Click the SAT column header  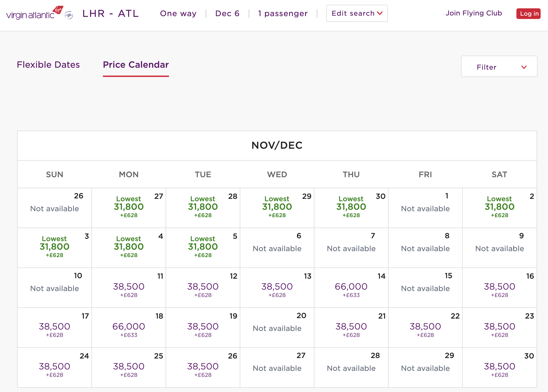tap(500, 174)
